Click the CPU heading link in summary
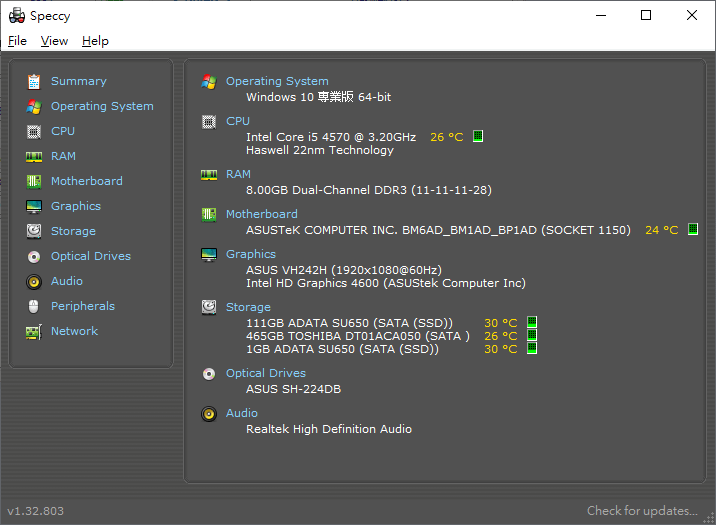Screen dimensions: 716x525 [238, 121]
